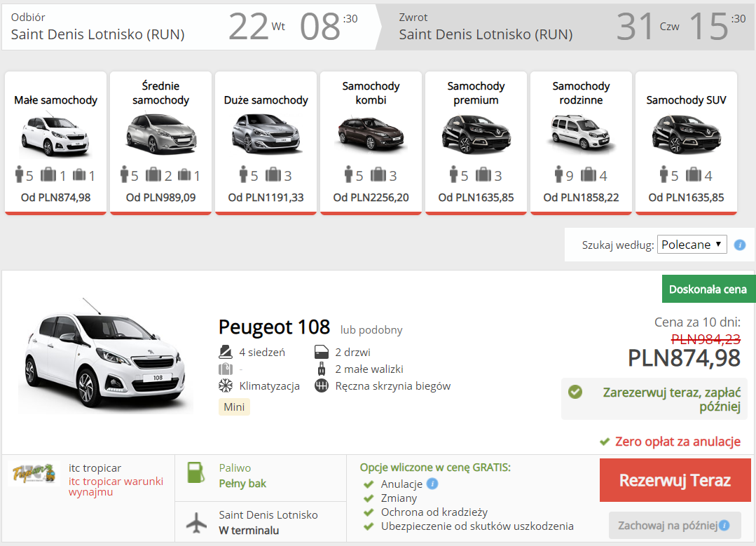Click the PLN874,98 total price
This screenshot has width=756, height=546.
tap(684, 358)
